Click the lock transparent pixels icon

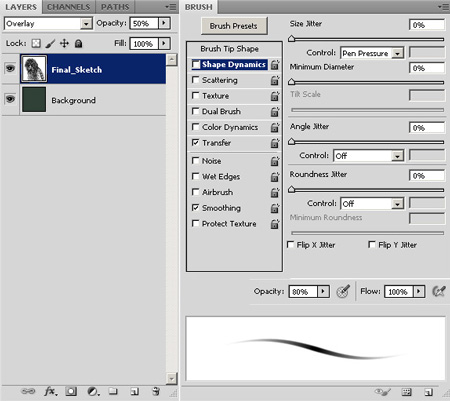click(x=36, y=43)
